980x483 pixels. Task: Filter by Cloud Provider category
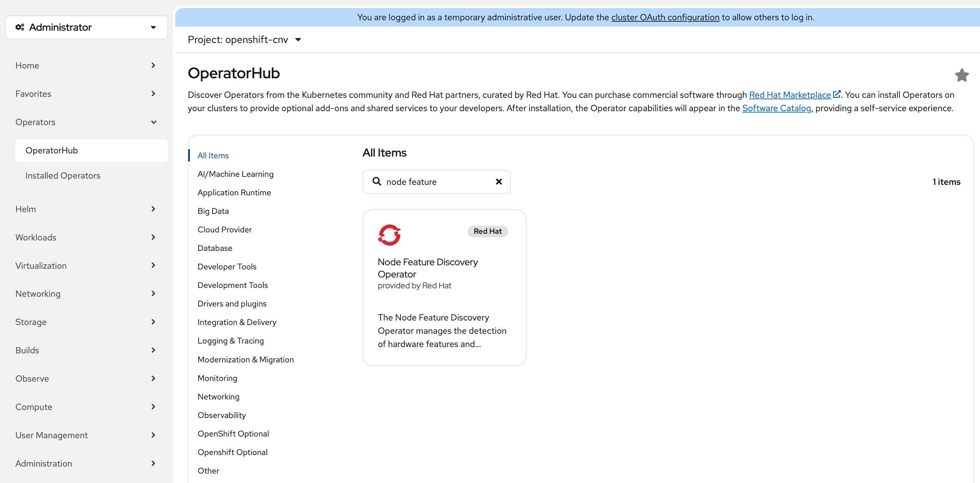225,230
